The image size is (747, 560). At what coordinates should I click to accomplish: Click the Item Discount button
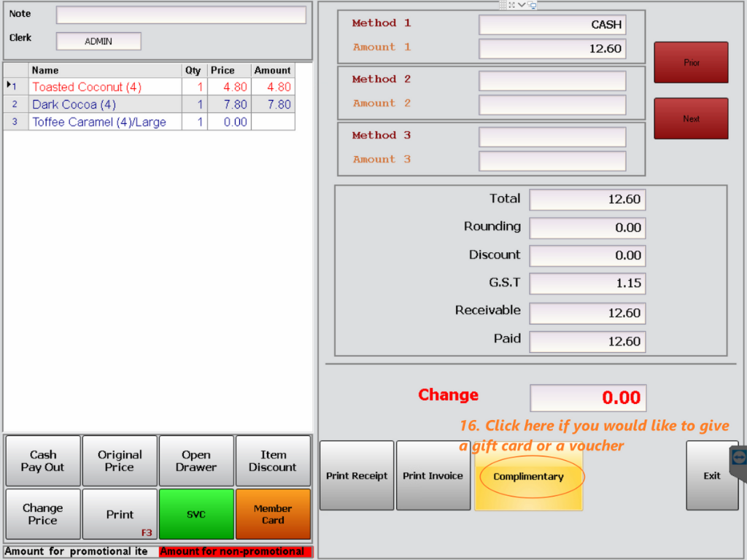273,460
